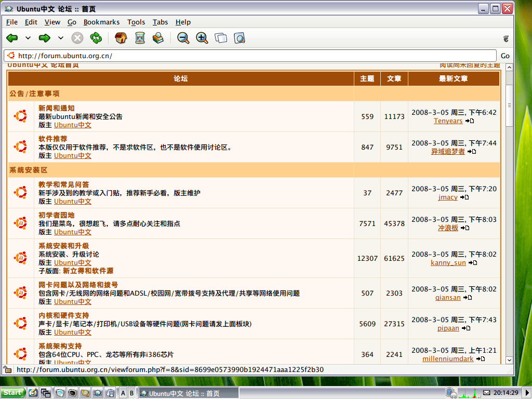532x399 pixels.
Task: Zoom out with the minus magnifier icon
Action: [x=183, y=38]
